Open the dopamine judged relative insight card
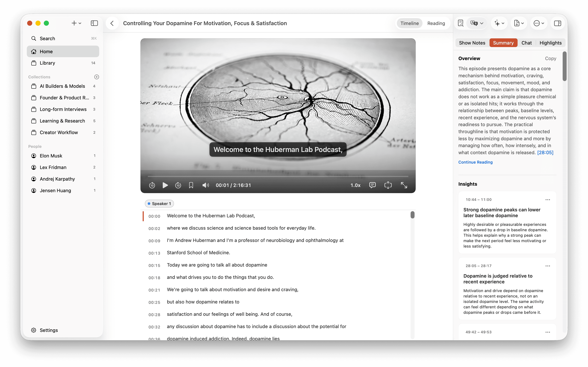588x367 pixels. 507,289
